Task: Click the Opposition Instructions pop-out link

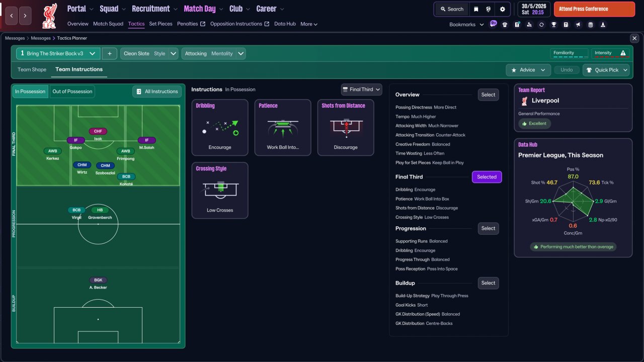Action: click(x=239, y=24)
